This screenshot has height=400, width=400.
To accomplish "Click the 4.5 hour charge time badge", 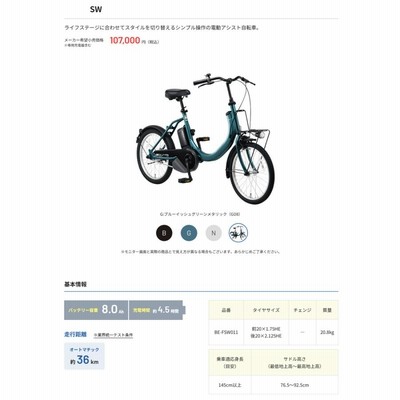I will pyautogui.click(x=156, y=310).
